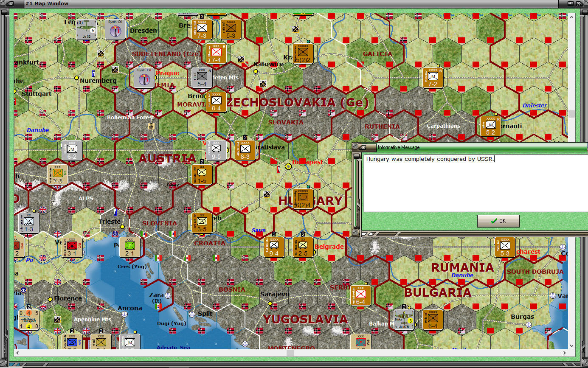The height and width of the screenshot is (368, 588).
Task: Select the 7-2 mechanized counter in Galicia
Action: coord(433,78)
